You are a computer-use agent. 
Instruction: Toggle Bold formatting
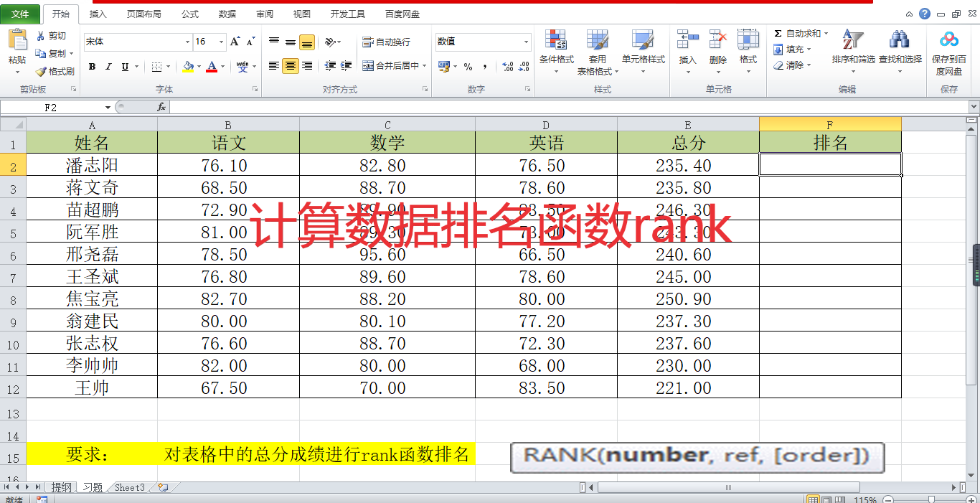92,67
